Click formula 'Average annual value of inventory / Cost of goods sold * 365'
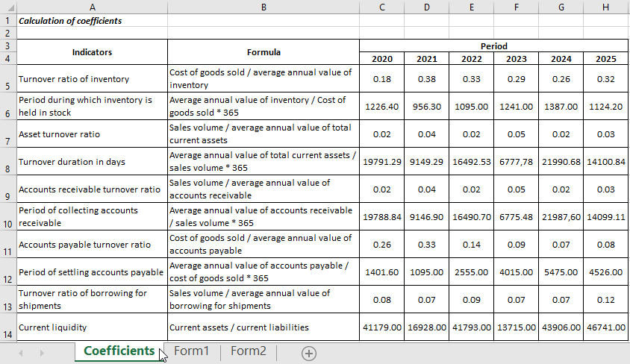The height and width of the screenshot is (364, 630). (263, 107)
